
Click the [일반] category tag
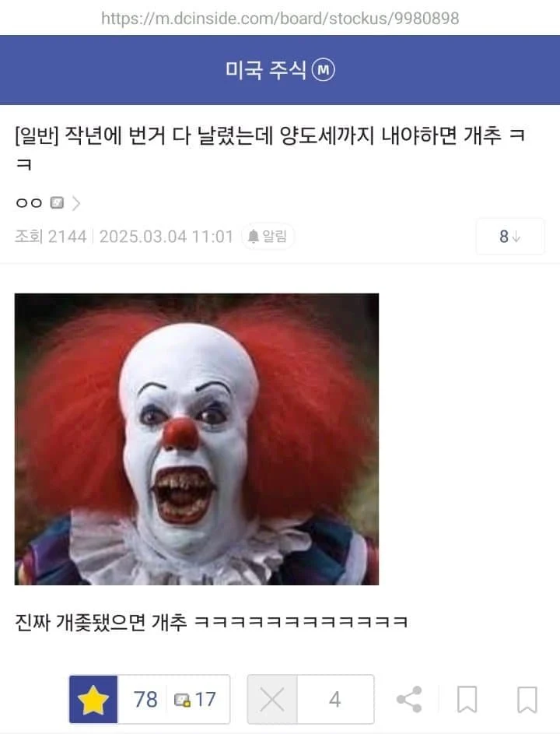(x=37, y=135)
